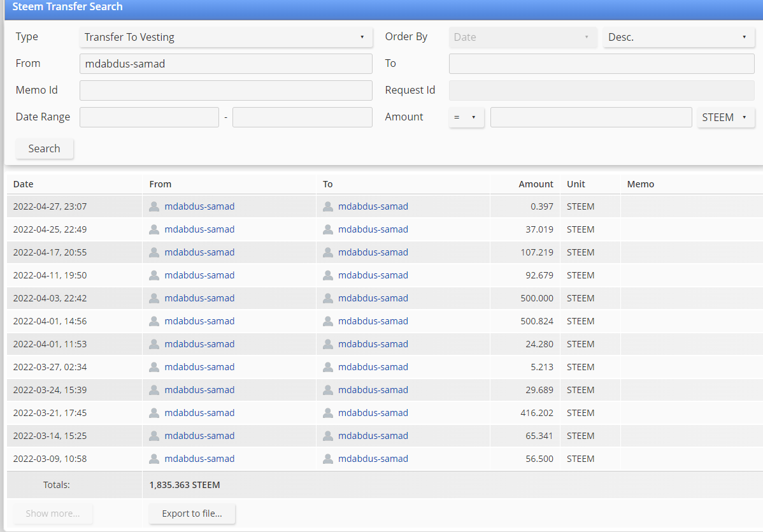The image size is (763, 532).
Task: Click the Request Id input field
Action: click(x=601, y=90)
